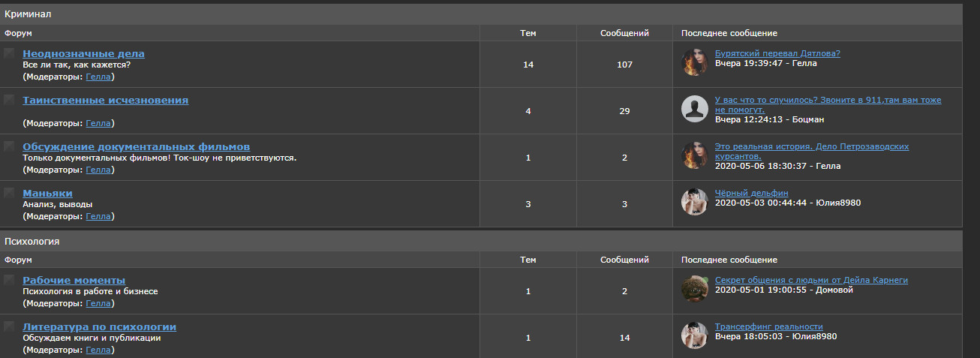Click the status icon beside Рабочие моменты

point(9,280)
